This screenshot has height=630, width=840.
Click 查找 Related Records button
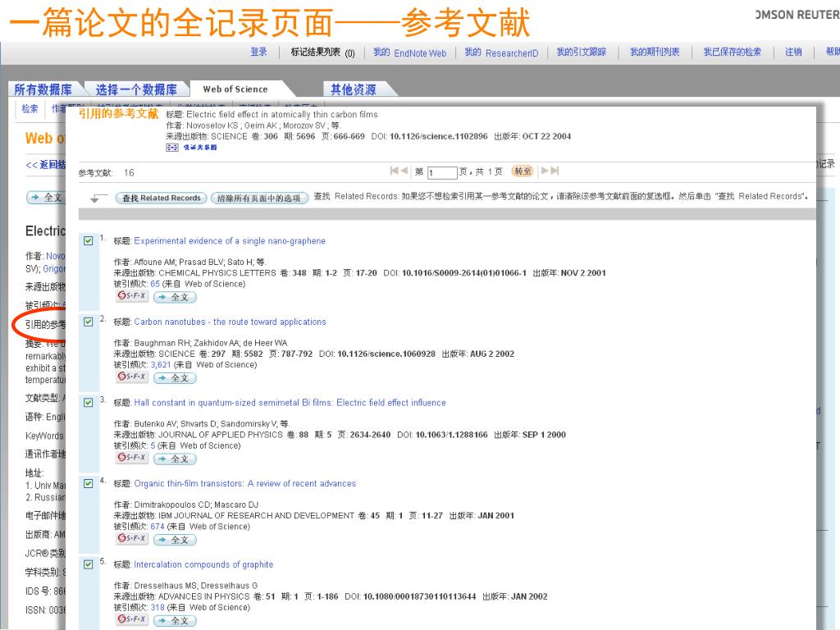click(162, 199)
